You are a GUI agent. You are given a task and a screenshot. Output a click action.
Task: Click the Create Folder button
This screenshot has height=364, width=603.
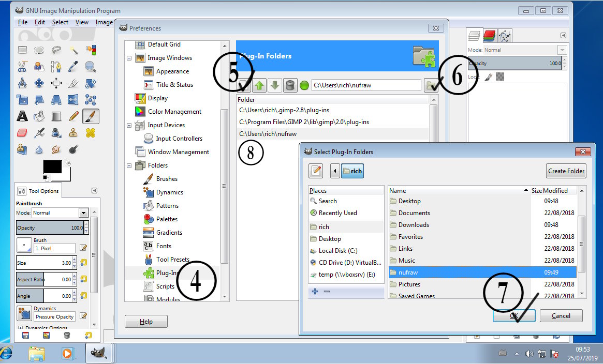coord(566,171)
